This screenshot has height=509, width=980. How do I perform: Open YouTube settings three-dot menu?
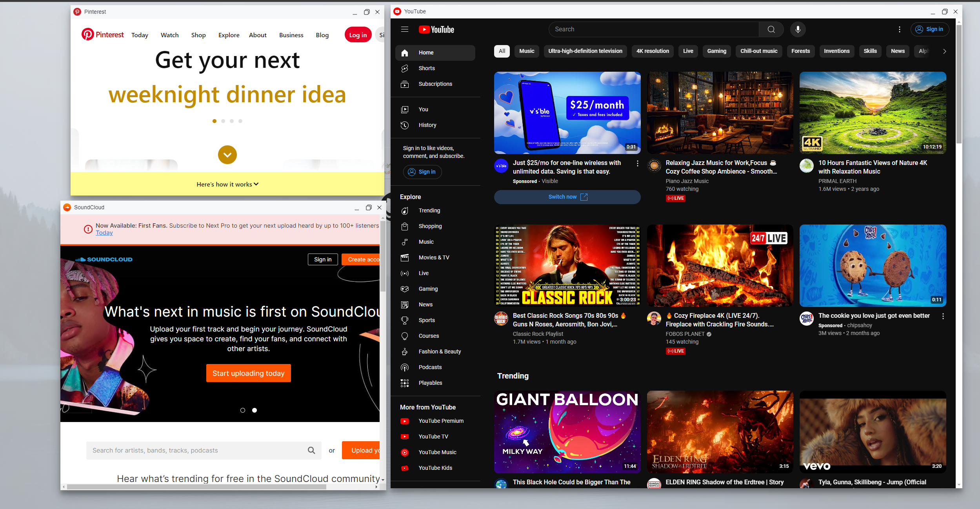(x=899, y=29)
